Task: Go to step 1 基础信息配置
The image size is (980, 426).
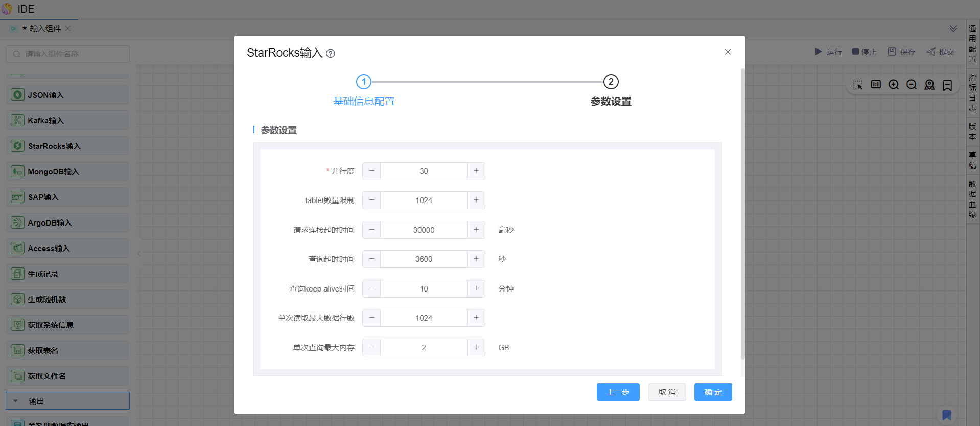Action: (x=364, y=82)
